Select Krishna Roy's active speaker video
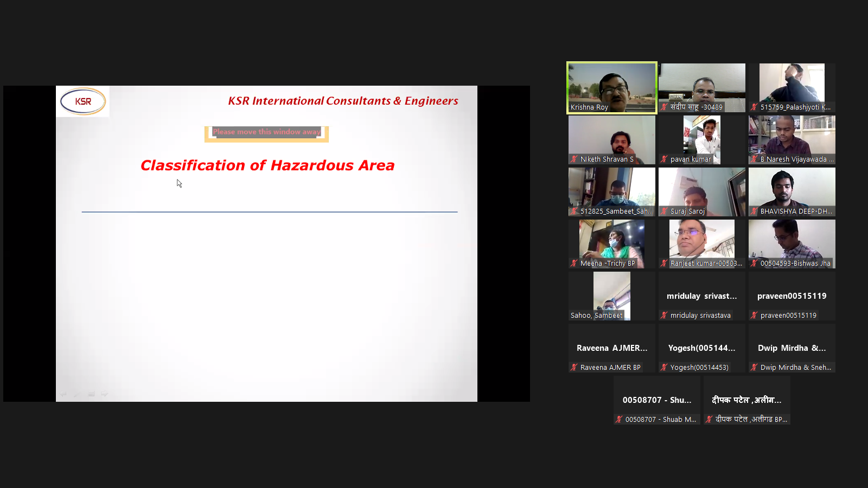 point(611,87)
